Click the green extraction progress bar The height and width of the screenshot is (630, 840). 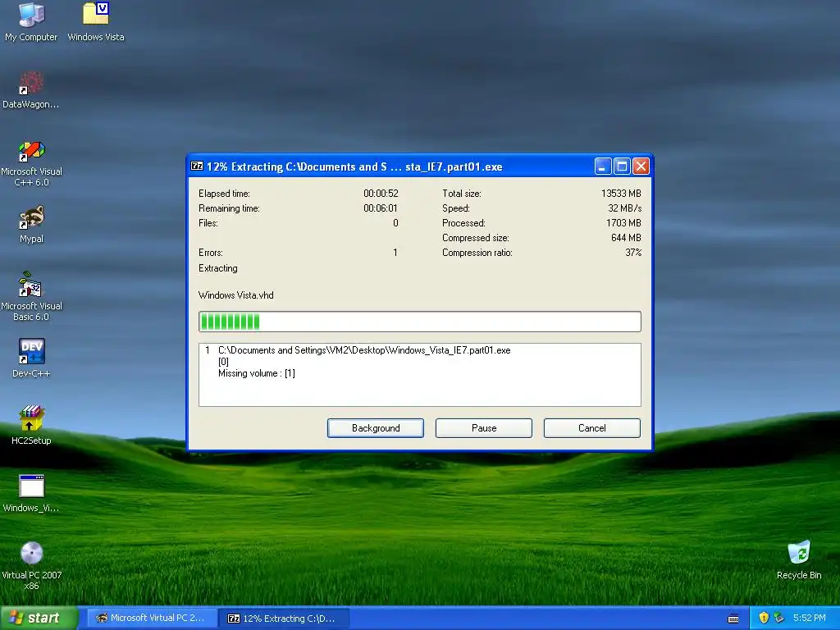pyautogui.click(x=419, y=322)
